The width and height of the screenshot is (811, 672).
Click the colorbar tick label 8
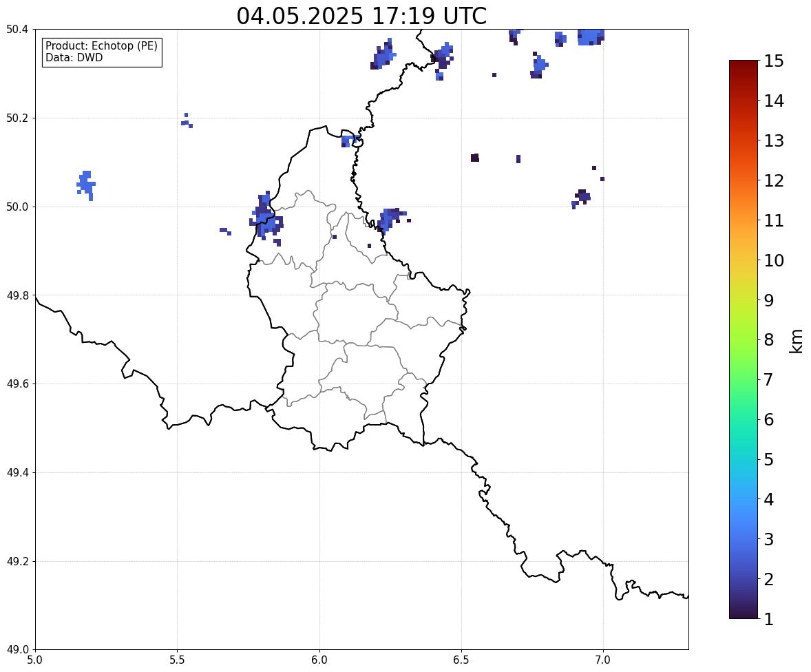(769, 340)
